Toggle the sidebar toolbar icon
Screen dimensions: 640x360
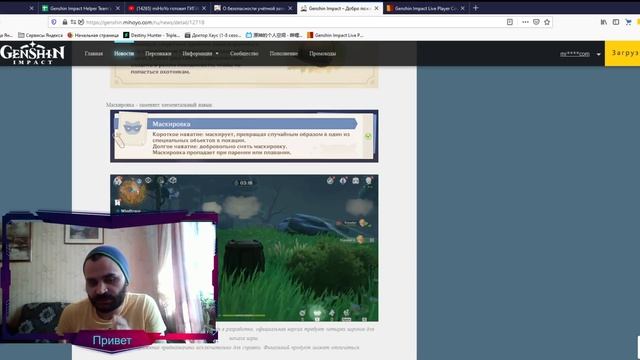click(x=616, y=22)
